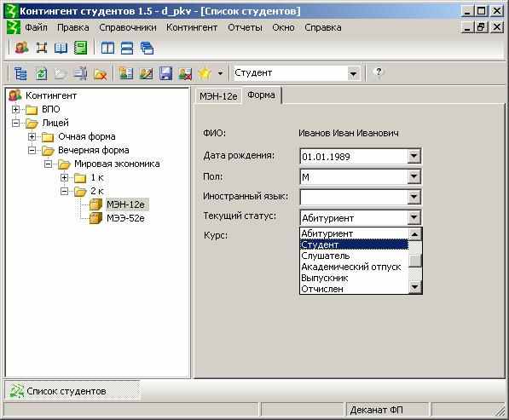The height and width of the screenshot is (420, 509).
Task: Click the tile windows vertically icon
Action: pos(107,48)
